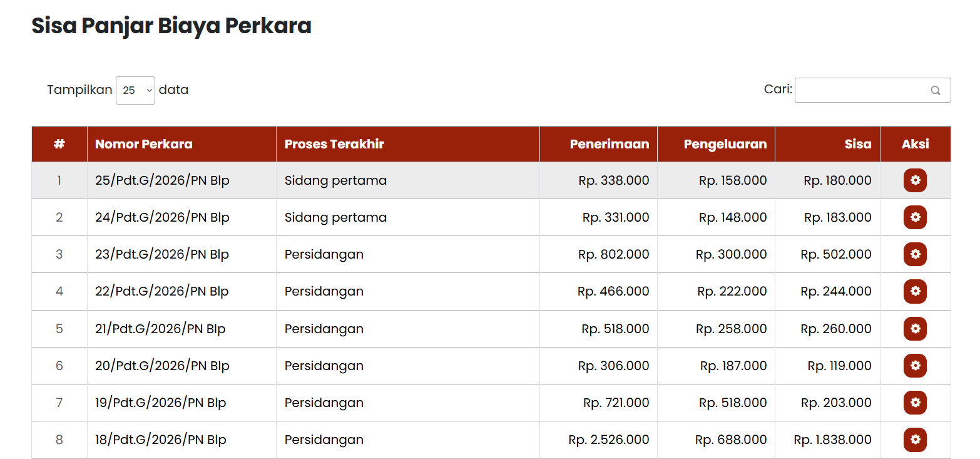Click gear button for case 19/Pdt.G/2026/PN Blp
Viewport: 980px width, 459px height.
pyautogui.click(x=915, y=403)
